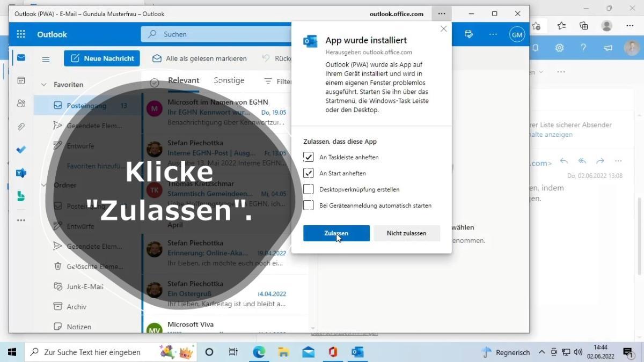The image size is (644, 362).
Task: Switch to the Sonstige inbox tab
Action: pyautogui.click(x=229, y=80)
